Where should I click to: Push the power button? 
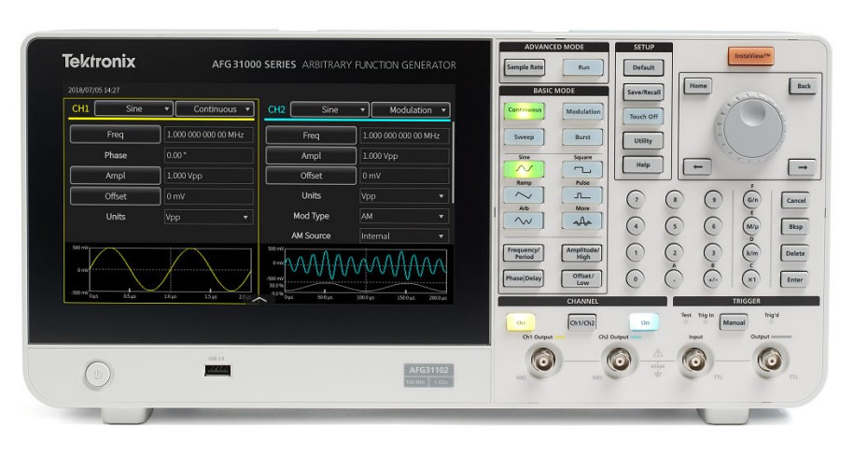[97, 375]
